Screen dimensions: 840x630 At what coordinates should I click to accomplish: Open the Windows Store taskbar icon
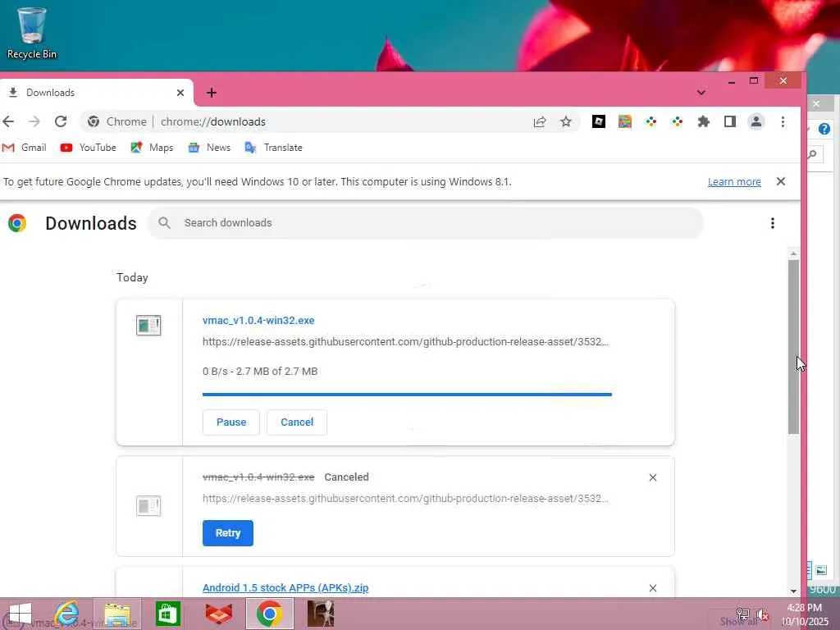pos(167,614)
